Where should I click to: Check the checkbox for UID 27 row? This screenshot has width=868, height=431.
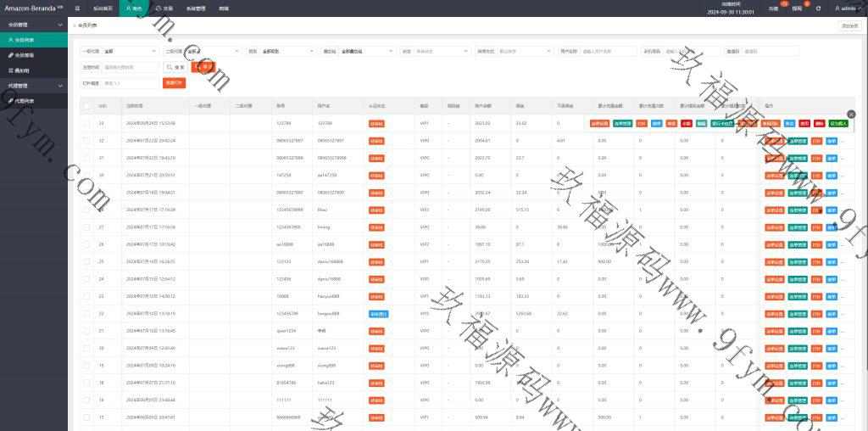86,227
